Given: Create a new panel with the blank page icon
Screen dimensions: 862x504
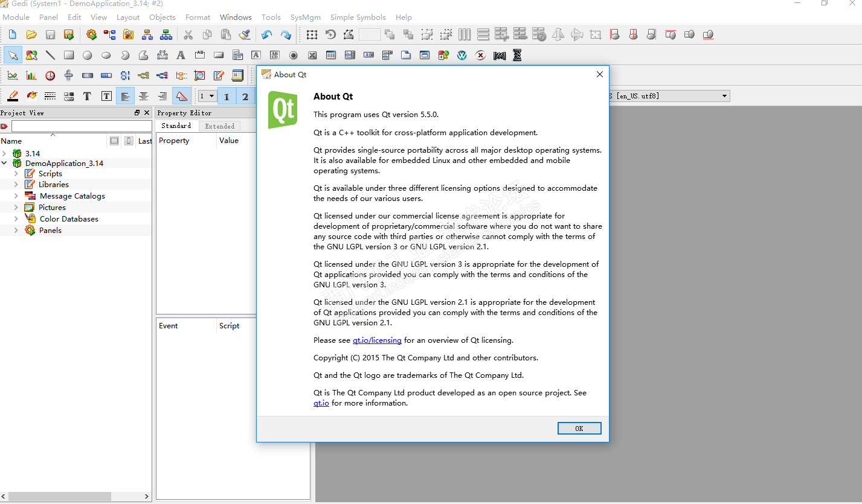Looking at the screenshot, I should pyautogui.click(x=13, y=34).
